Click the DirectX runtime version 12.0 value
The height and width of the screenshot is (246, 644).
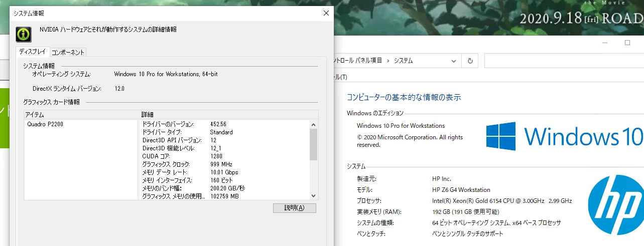(119, 89)
